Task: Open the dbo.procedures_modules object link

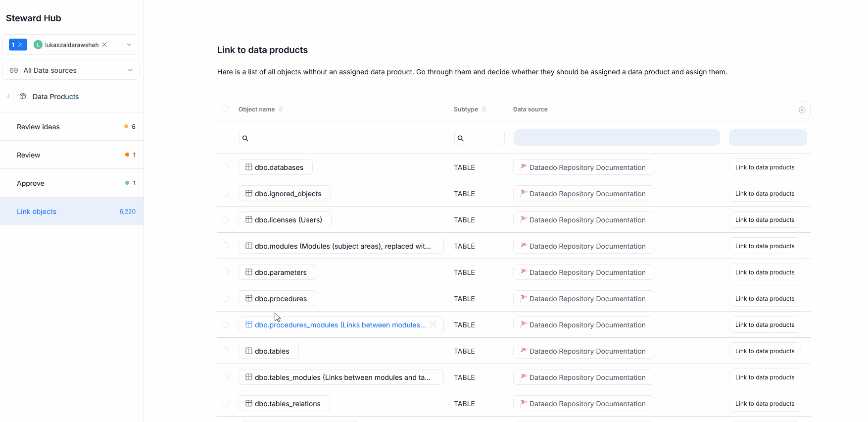Action: point(340,325)
